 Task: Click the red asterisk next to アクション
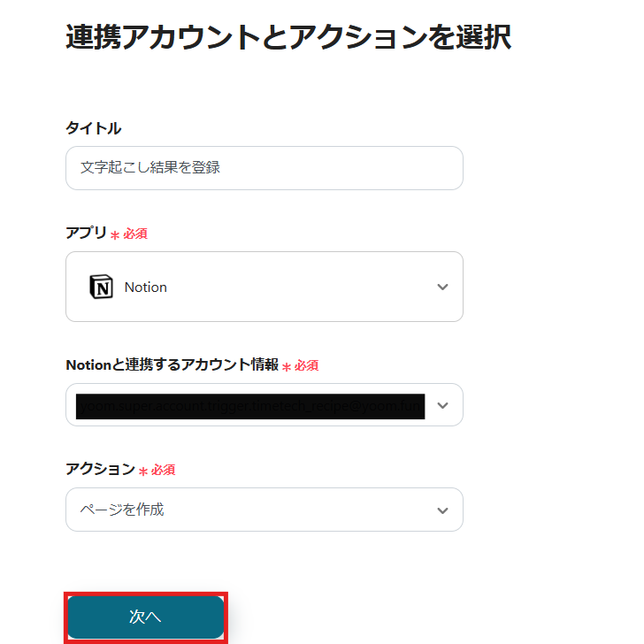tap(142, 471)
